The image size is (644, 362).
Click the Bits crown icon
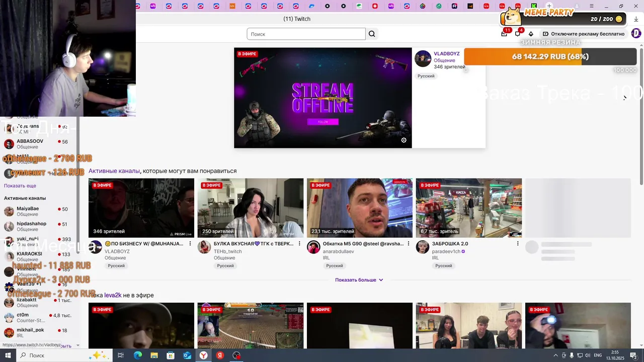(x=531, y=34)
